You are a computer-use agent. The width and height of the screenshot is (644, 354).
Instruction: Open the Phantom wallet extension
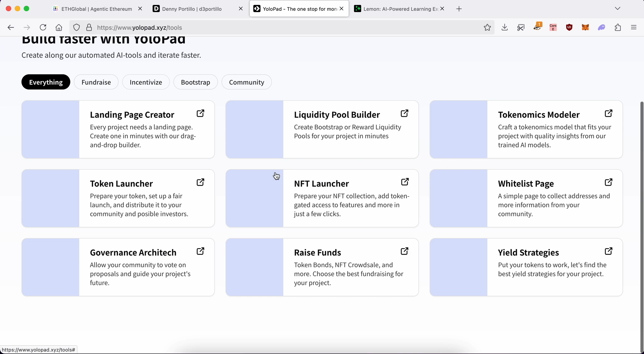click(602, 27)
